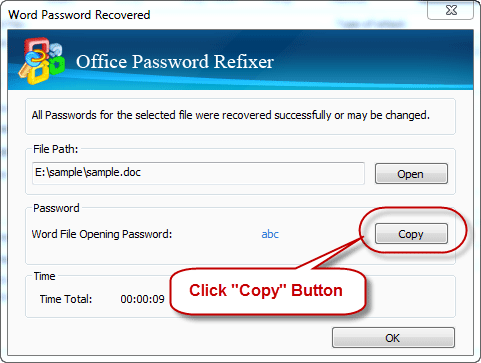The image size is (481, 363).
Task: Click the Office Password Refixer logo icon
Action: point(42,61)
